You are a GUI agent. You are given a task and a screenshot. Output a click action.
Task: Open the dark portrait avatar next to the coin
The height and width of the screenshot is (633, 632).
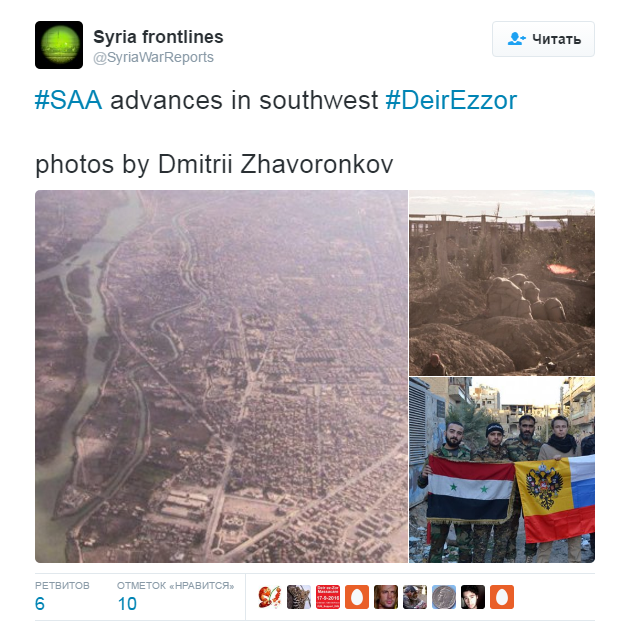coord(473,597)
